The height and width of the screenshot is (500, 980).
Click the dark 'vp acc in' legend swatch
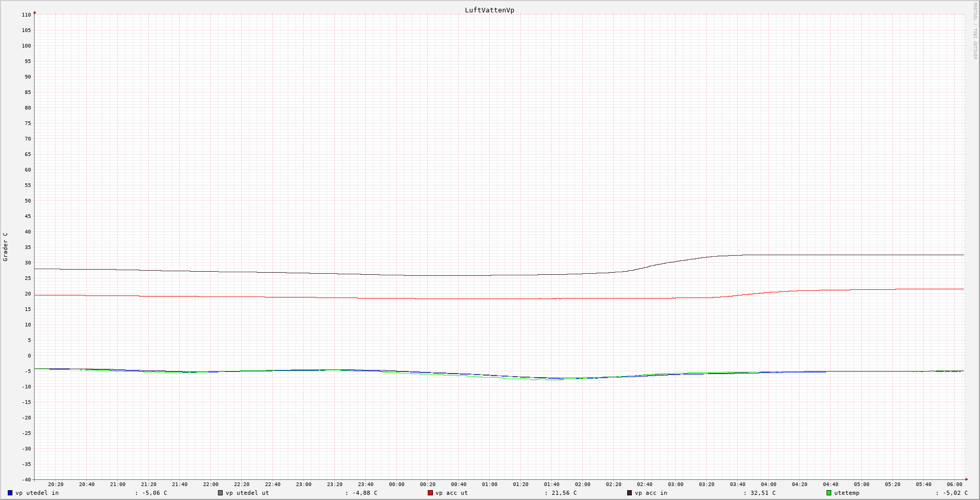click(629, 493)
